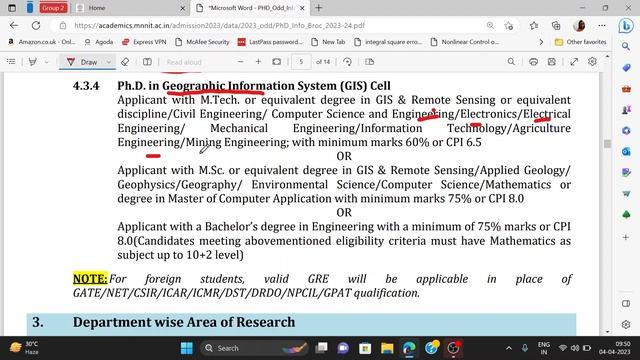This screenshot has width=640, height=360.
Task: Open the sidebar Outlook icon
Action: click(626, 152)
